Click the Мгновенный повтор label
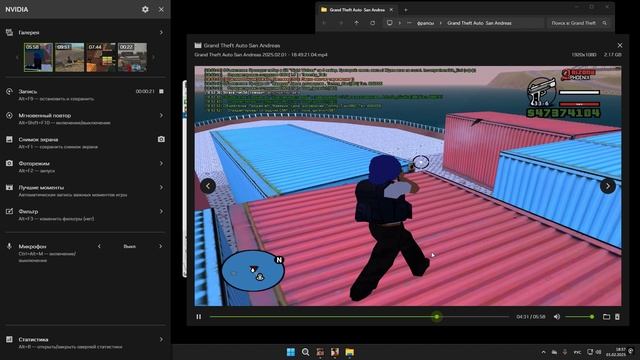Viewport: 640px width, 360px height. pyautogui.click(x=44, y=116)
